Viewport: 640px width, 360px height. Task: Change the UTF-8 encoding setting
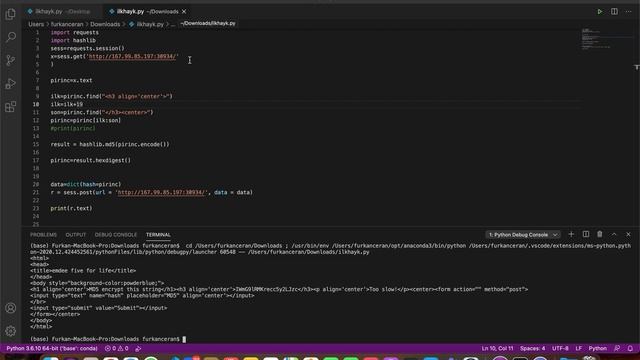click(x=560, y=348)
